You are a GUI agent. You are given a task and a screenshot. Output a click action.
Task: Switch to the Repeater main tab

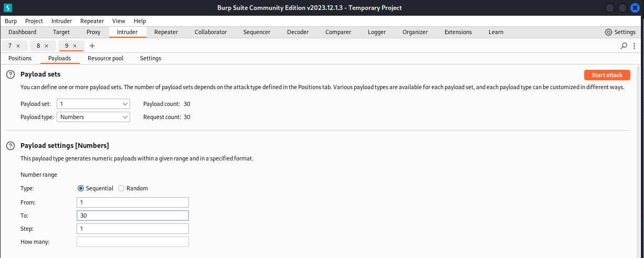166,32
